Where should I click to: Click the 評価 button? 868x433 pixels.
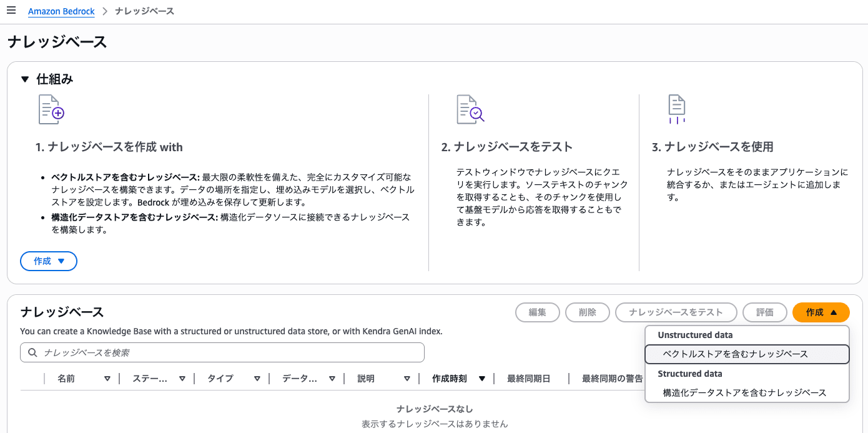coord(765,312)
